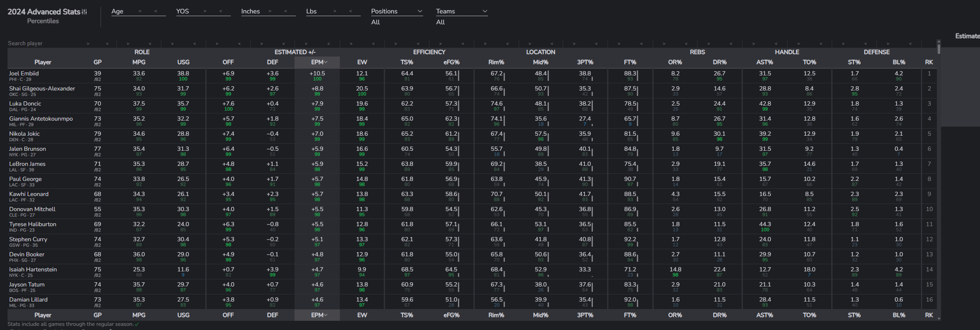Click the USG column minimum (>) filter

[172, 44]
